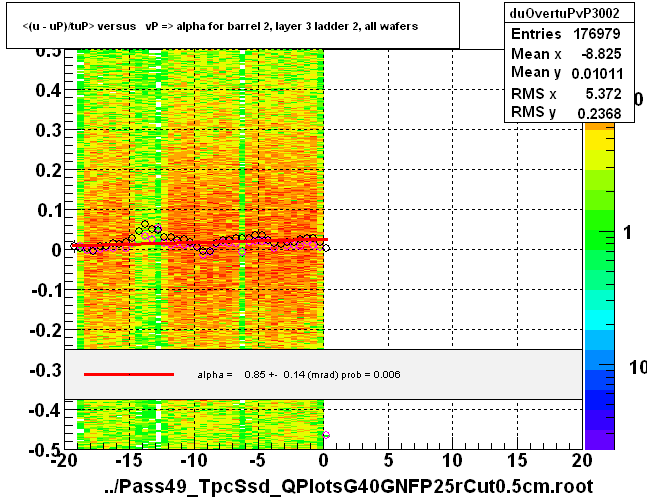Click the Mean y 0.01011 line
The image size is (647, 499).
(567, 73)
